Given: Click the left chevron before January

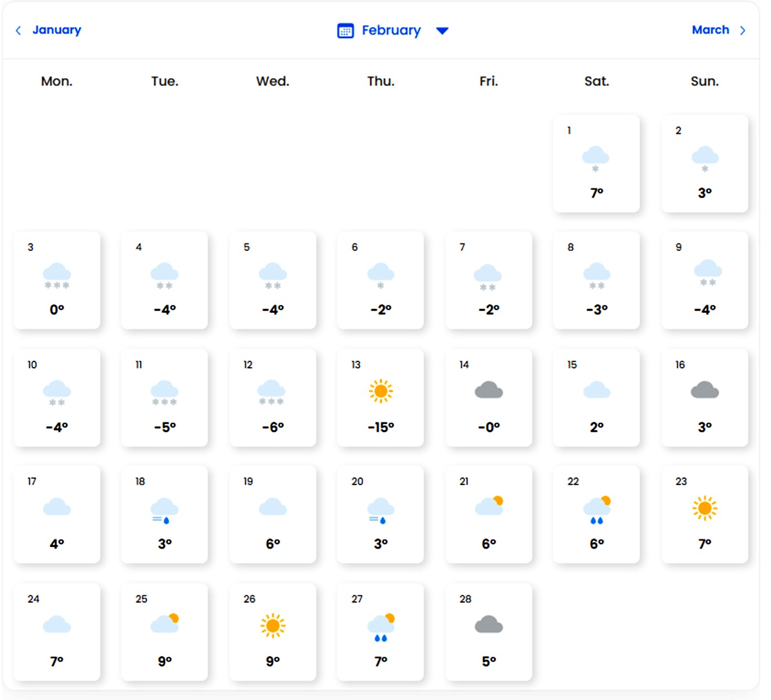Looking at the screenshot, I should click(19, 30).
